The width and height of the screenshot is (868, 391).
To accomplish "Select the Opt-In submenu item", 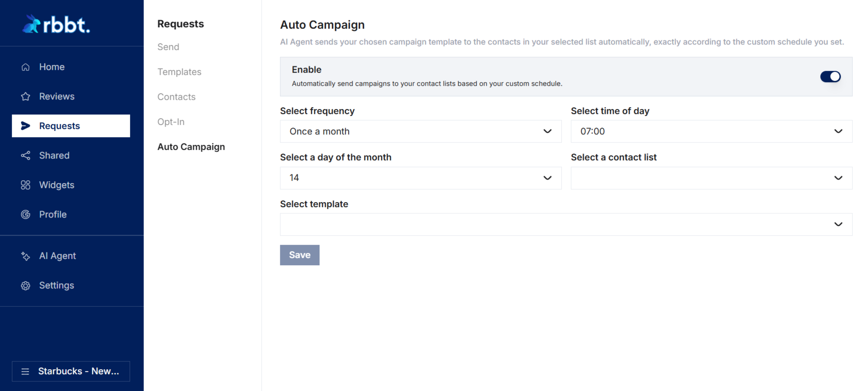I will coord(171,122).
